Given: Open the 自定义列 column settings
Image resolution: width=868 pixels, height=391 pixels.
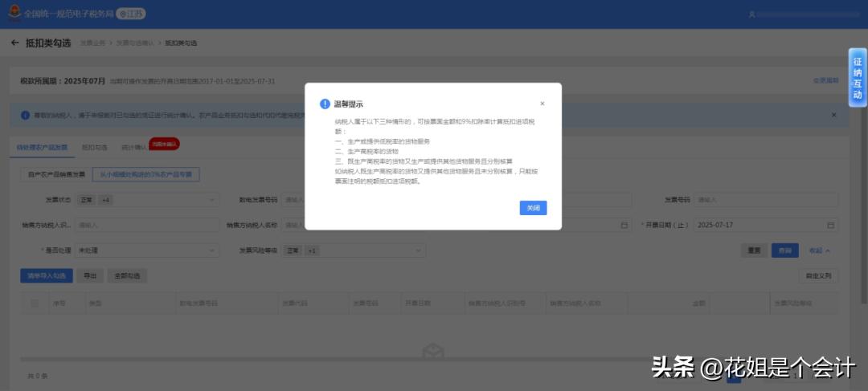Looking at the screenshot, I should pos(819,275).
